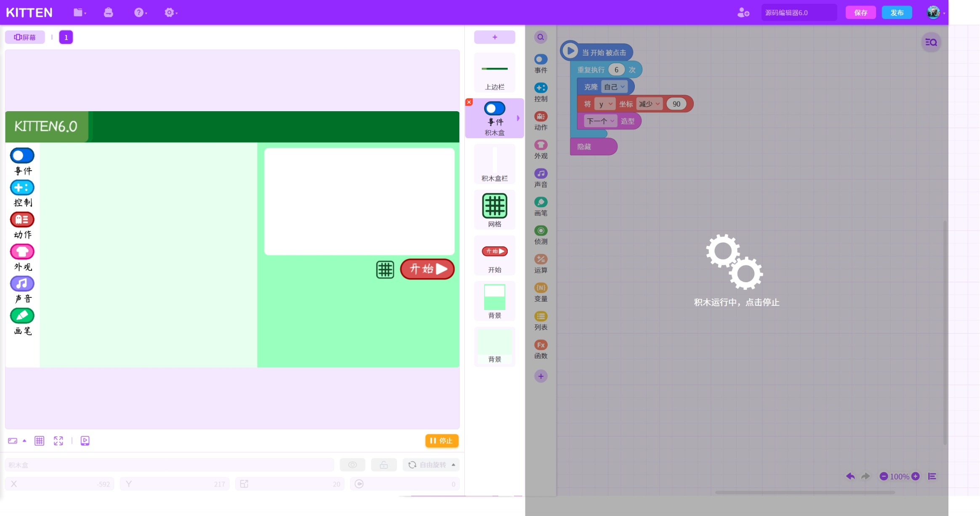Screen dimensions: 980x516
Task: Click the value 90 in block
Action: click(x=676, y=104)
